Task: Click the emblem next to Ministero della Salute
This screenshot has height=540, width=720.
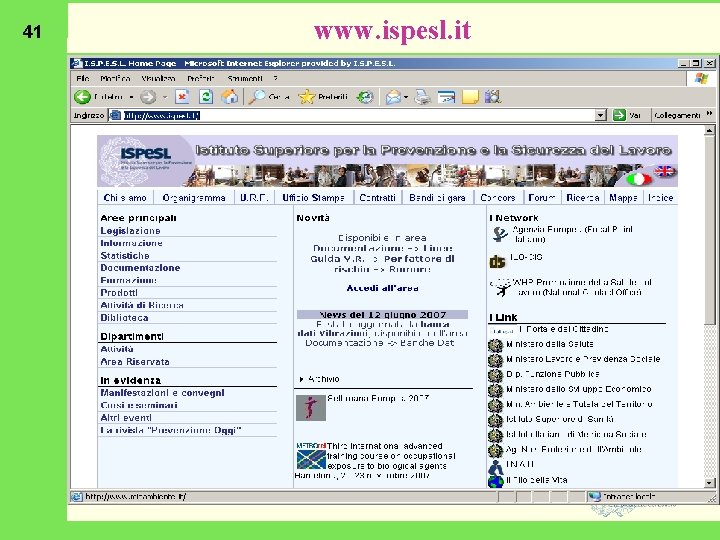Action: [495, 345]
